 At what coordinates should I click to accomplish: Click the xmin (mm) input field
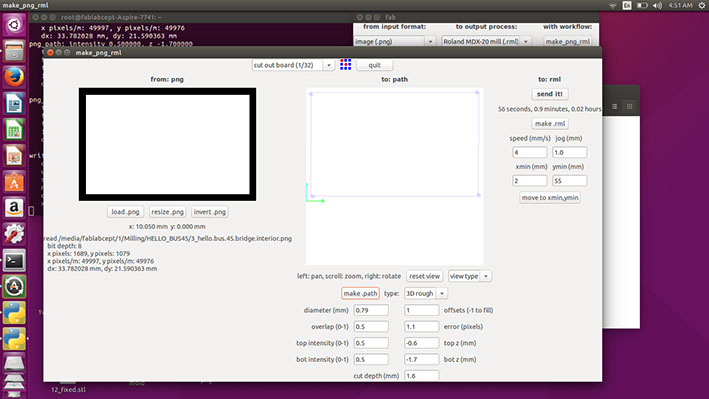pyautogui.click(x=529, y=180)
